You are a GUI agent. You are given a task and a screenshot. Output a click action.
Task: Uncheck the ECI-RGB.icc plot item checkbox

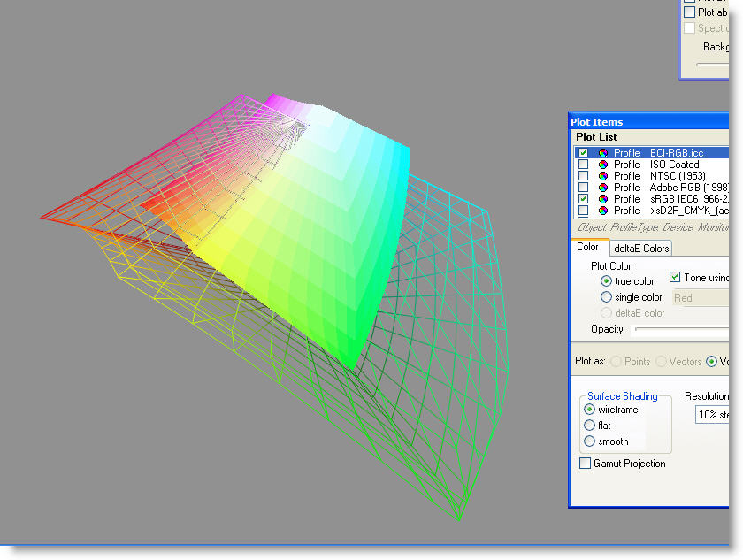point(583,153)
